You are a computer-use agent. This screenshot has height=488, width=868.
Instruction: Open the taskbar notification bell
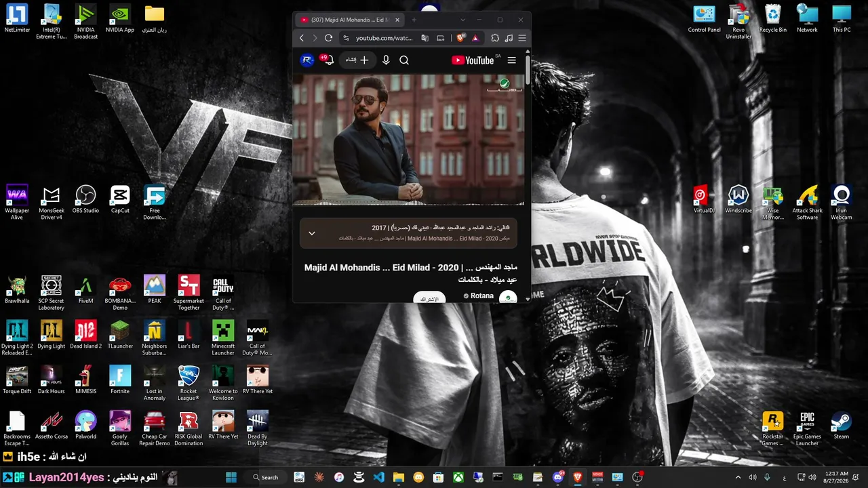point(856,477)
